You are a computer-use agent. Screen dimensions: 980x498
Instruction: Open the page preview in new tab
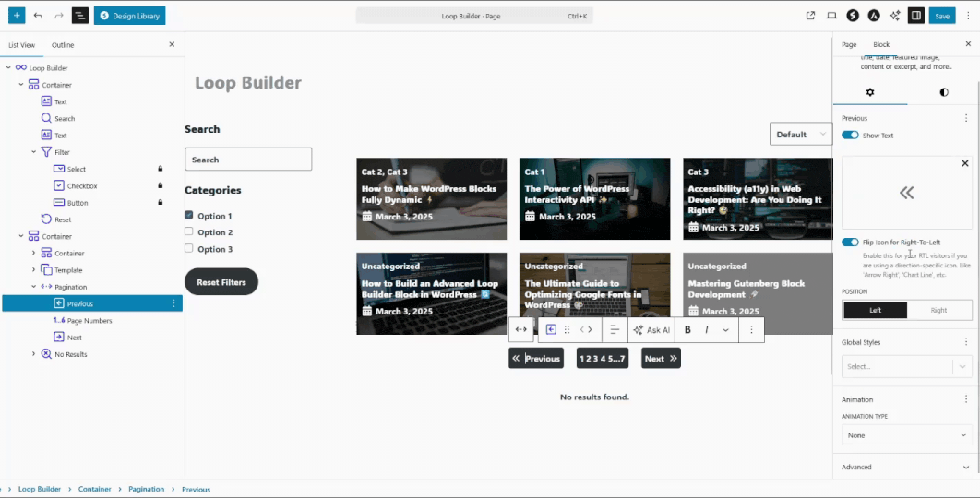pyautogui.click(x=810, y=16)
